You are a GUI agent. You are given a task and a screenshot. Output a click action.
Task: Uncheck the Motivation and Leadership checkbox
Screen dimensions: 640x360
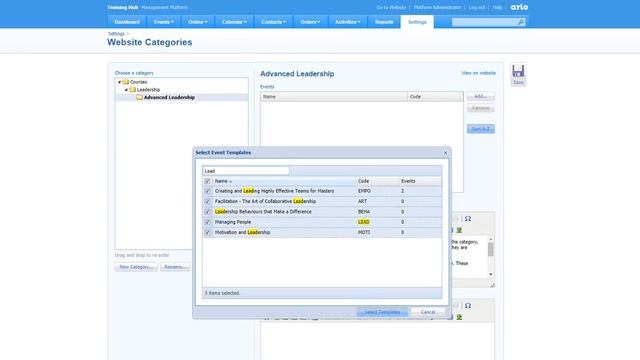click(207, 232)
